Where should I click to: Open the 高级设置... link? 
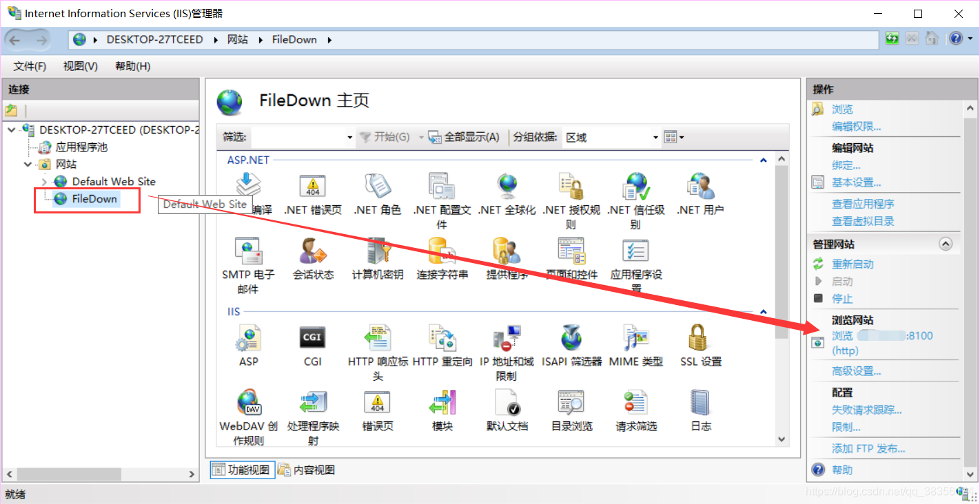pyautogui.click(x=857, y=371)
